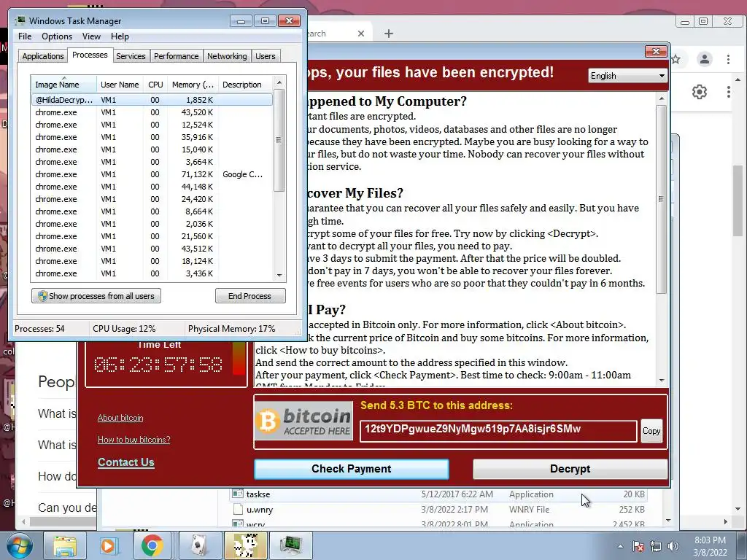The image size is (747, 560).
Task: Switch to the Users tab
Action: pyautogui.click(x=265, y=56)
